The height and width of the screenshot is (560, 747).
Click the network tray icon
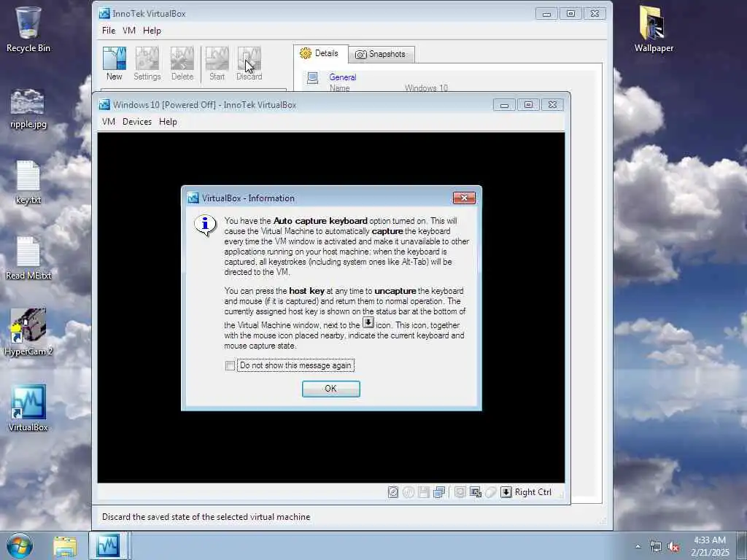click(x=656, y=547)
